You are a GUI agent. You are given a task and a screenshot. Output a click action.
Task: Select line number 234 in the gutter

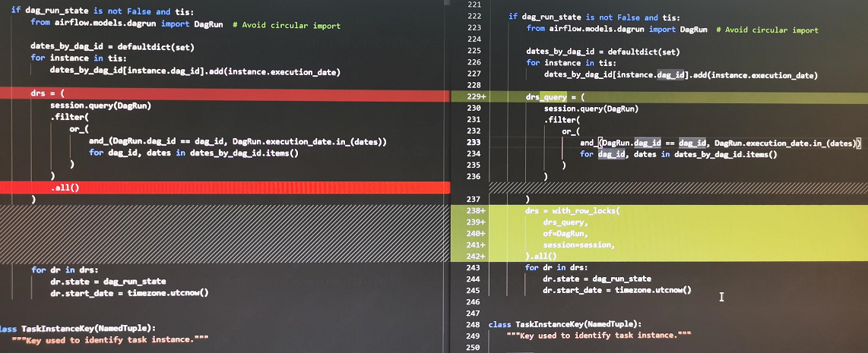[x=474, y=154]
